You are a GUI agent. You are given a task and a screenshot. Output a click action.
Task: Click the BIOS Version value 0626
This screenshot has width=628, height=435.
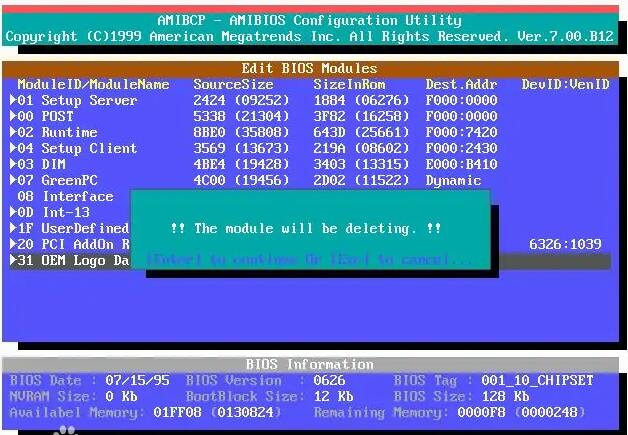328,380
